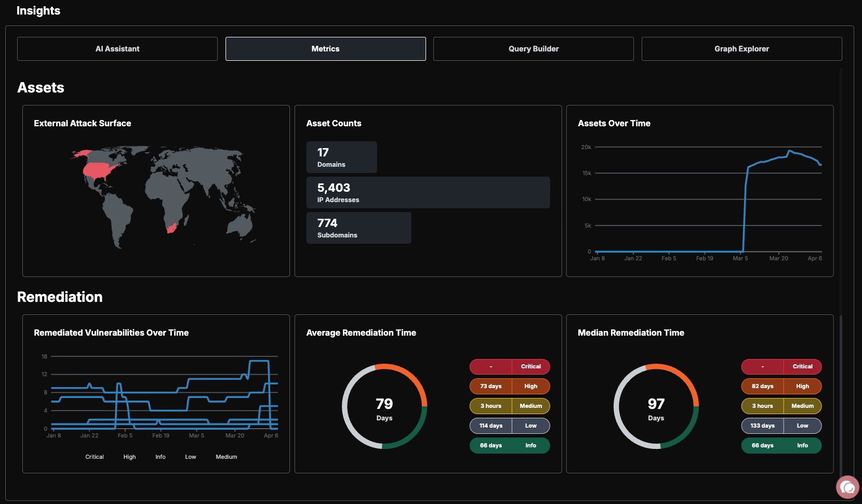
Task: Toggle the Critical legend item in vulnerabilities chart
Action: pos(95,457)
